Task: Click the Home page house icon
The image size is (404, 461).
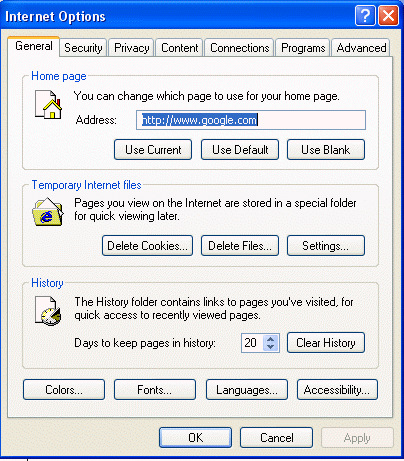Action: click(x=49, y=105)
